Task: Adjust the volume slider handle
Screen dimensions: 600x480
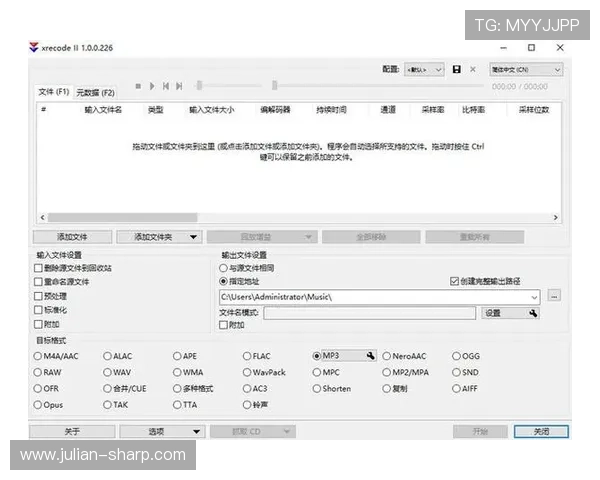Action: pos(199,85)
